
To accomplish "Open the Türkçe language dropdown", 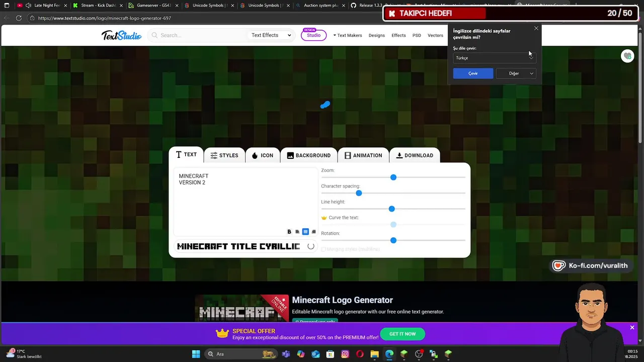I will (x=494, y=58).
